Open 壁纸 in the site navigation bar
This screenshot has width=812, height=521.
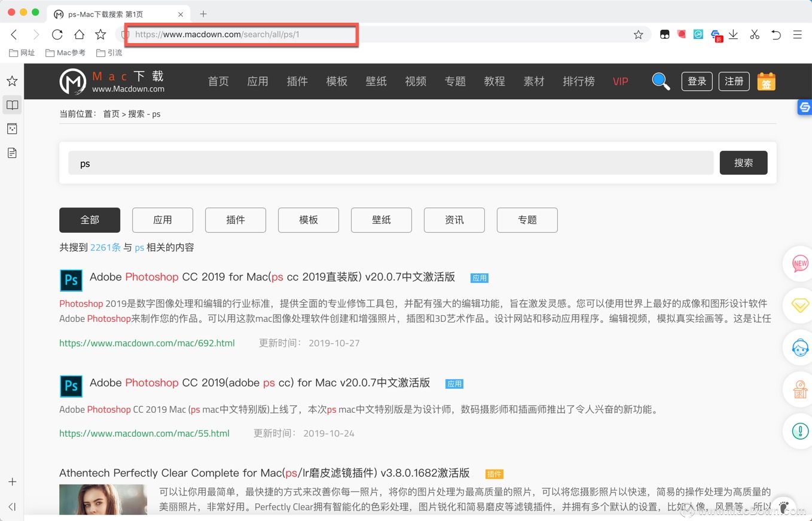pyautogui.click(x=376, y=81)
